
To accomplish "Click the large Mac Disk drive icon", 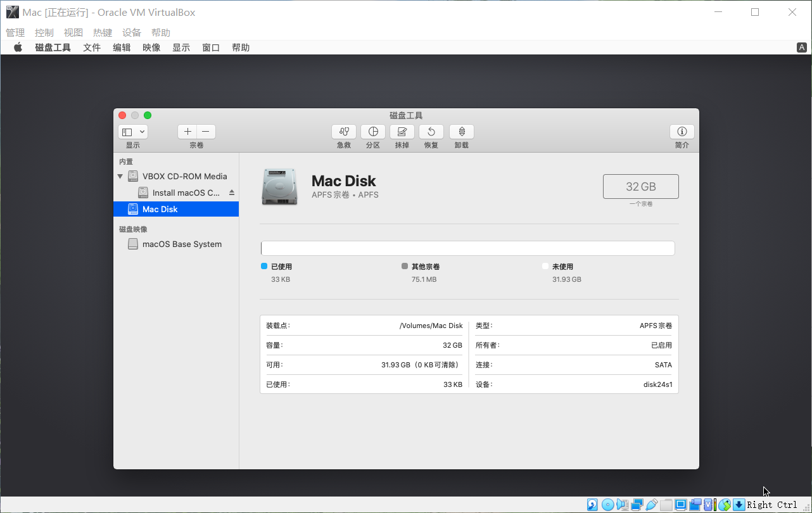I will pos(279,187).
